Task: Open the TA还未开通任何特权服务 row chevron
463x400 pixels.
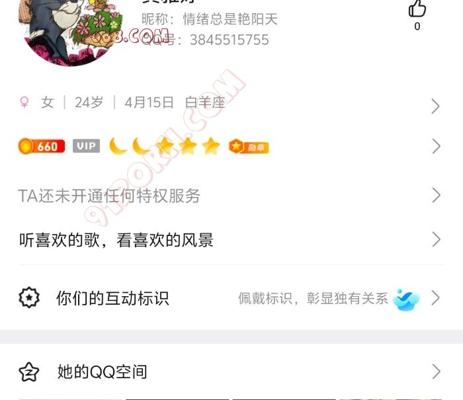Action: pyautogui.click(x=436, y=195)
